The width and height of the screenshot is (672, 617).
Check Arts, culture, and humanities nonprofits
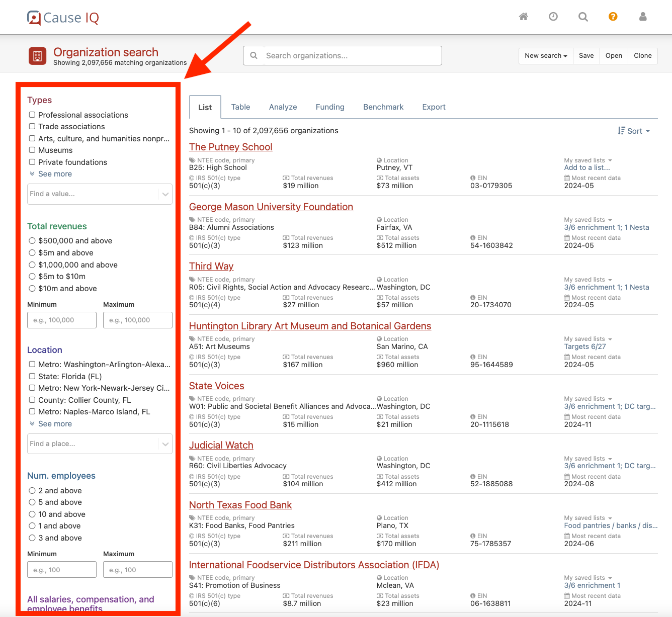32,138
